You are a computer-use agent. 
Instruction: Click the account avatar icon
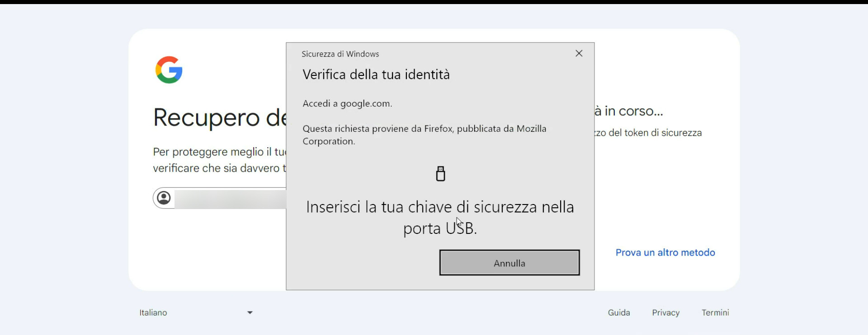point(164,198)
